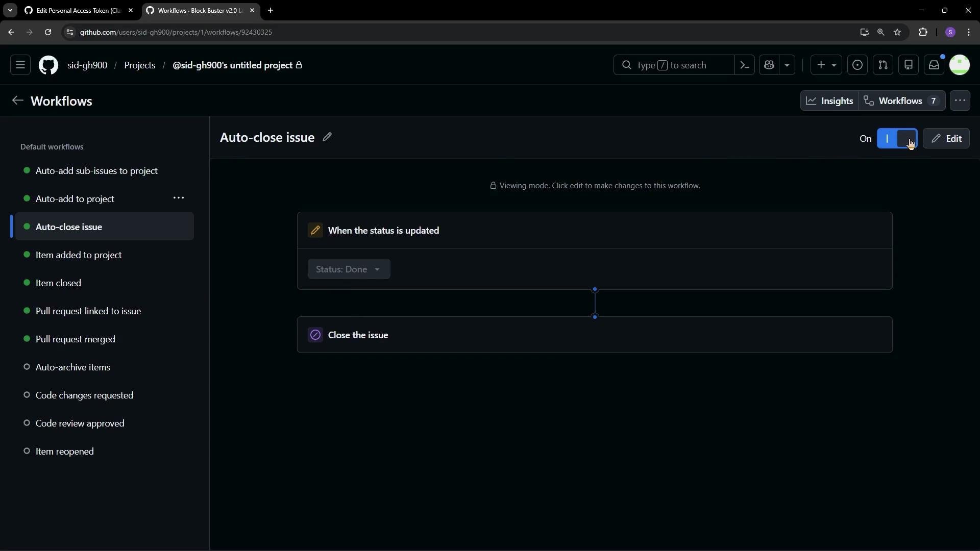The width and height of the screenshot is (980, 551).
Task: Open Chrome profile avatar
Action: tap(950, 32)
